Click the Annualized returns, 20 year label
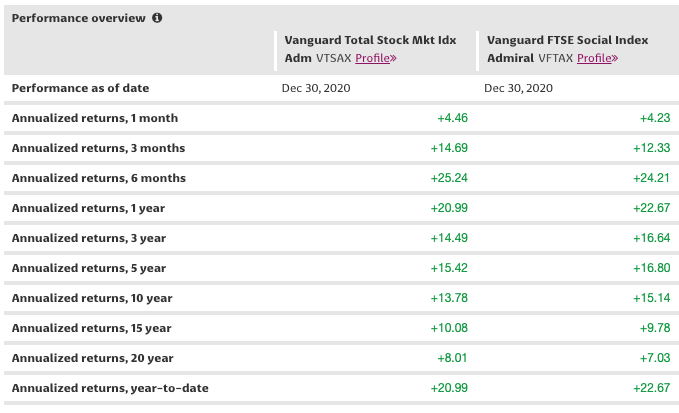 tap(92, 358)
